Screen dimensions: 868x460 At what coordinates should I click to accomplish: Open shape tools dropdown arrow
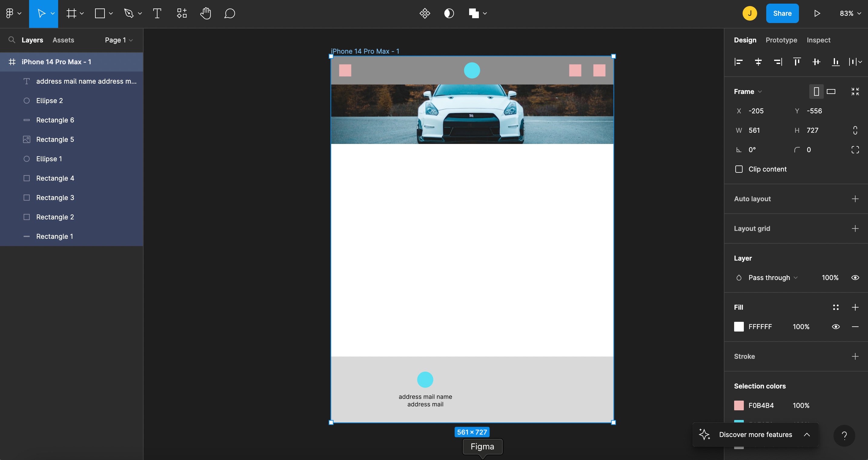click(111, 14)
